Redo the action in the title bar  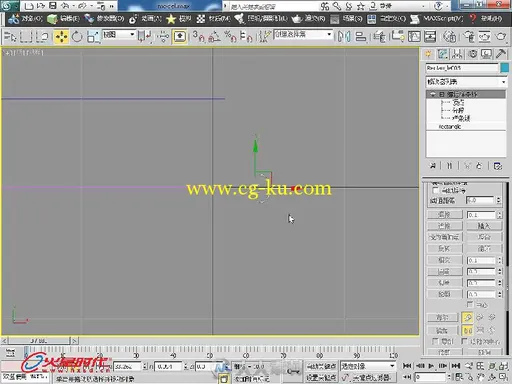click(82, 6)
